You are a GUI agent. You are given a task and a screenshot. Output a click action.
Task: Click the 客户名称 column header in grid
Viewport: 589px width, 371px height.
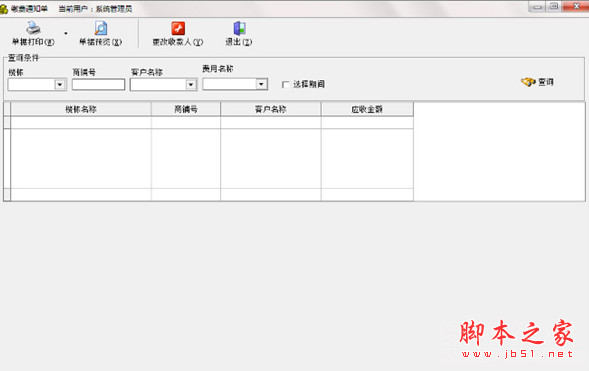271,109
